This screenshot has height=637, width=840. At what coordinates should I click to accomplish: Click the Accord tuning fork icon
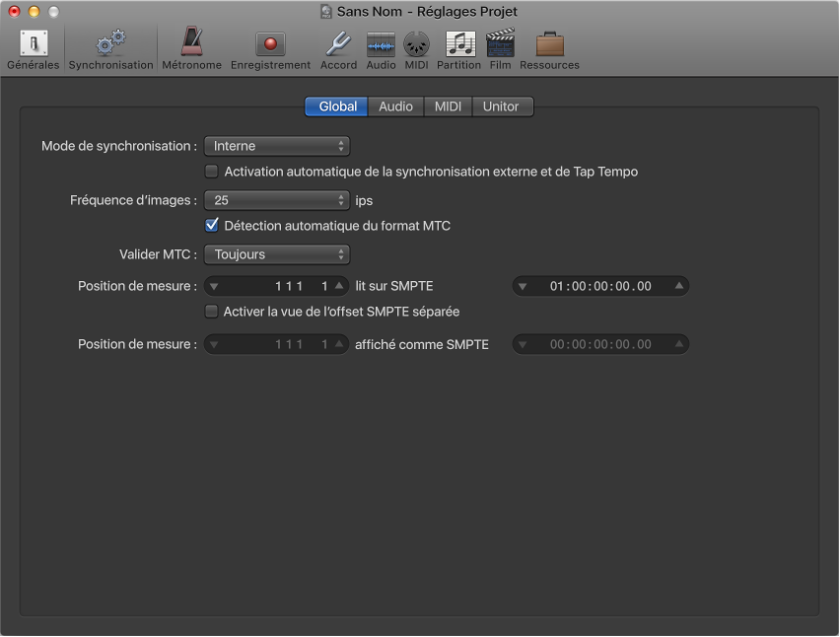338,47
